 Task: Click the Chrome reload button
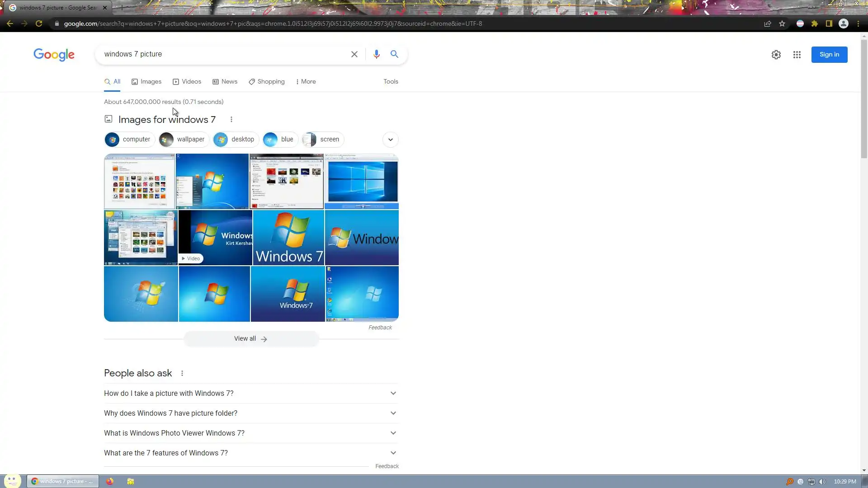pos(39,23)
